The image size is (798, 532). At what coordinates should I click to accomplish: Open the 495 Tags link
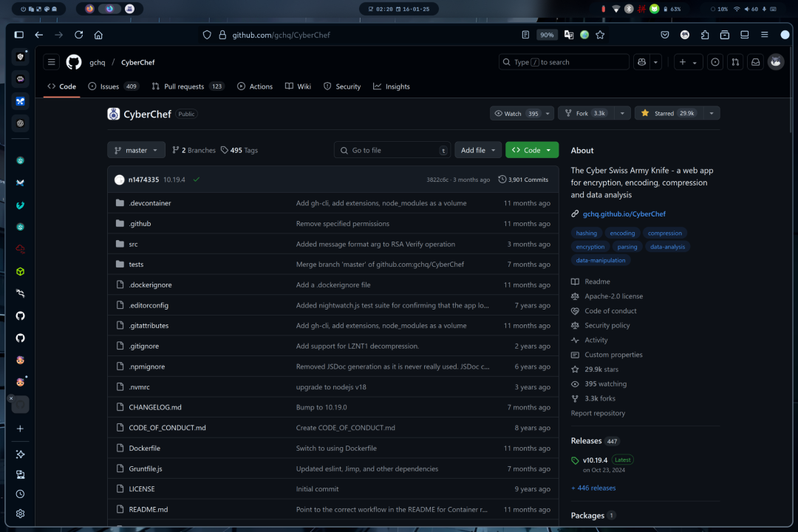pos(239,150)
